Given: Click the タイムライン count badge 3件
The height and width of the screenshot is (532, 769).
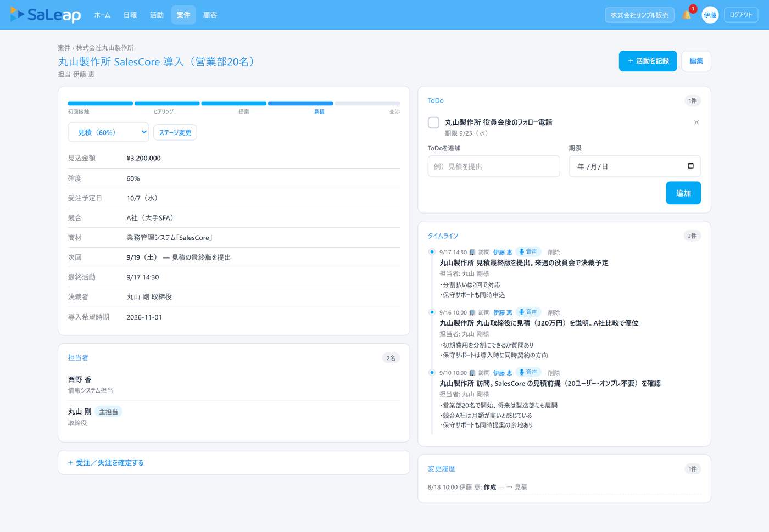Looking at the screenshot, I should 692,236.
